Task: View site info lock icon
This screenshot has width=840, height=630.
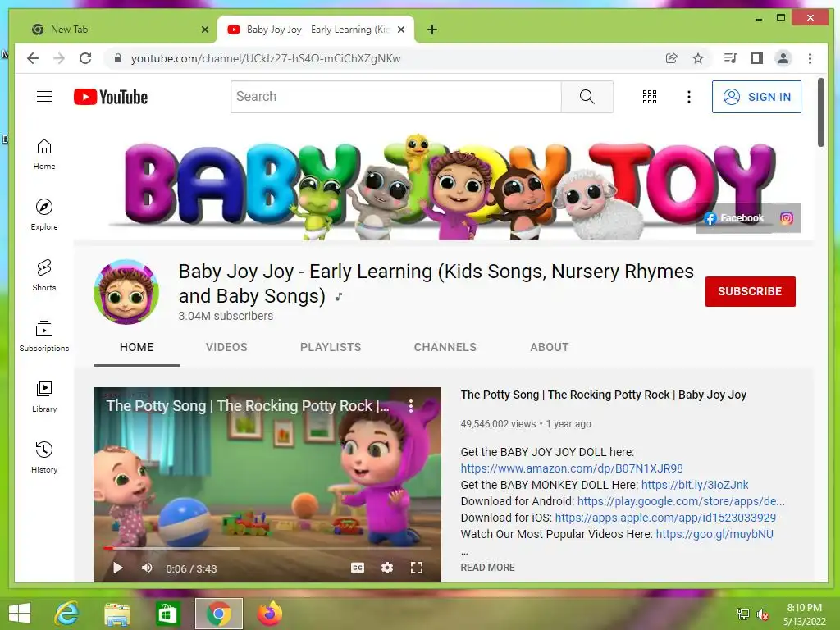Action: 118,58
